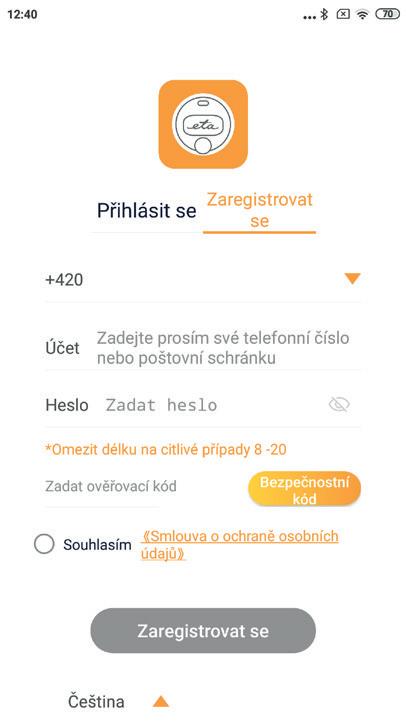Open the +420 country code dropdown arrow
Image resolution: width=406 pixels, height=721 pixels.
pyautogui.click(x=352, y=279)
